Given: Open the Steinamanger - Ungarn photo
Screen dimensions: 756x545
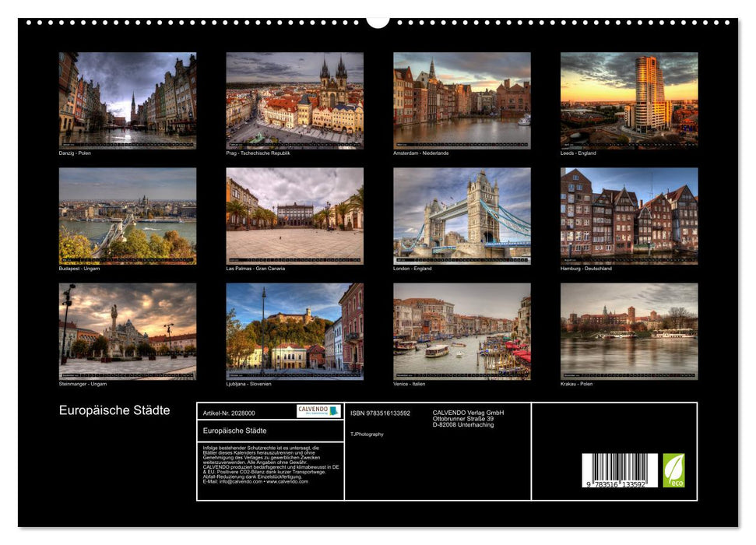Looking at the screenshot, I should pyautogui.click(x=128, y=331).
